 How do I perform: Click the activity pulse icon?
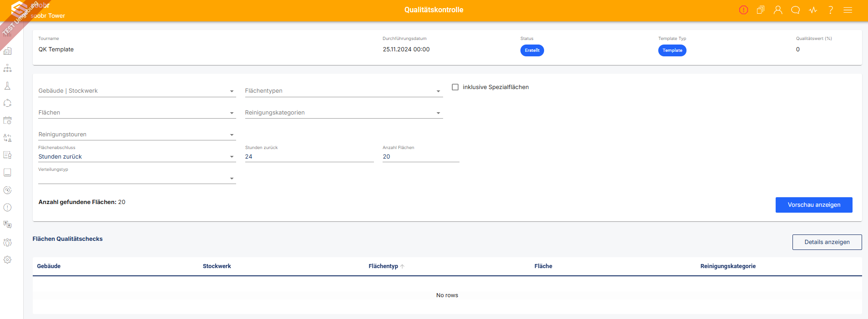(x=813, y=10)
